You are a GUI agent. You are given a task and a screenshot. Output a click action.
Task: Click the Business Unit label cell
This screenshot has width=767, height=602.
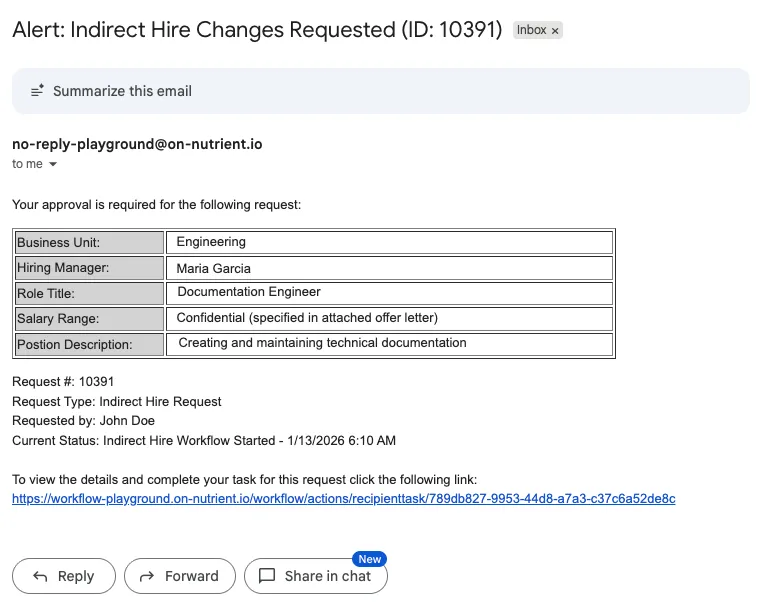[x=90, y=243]
